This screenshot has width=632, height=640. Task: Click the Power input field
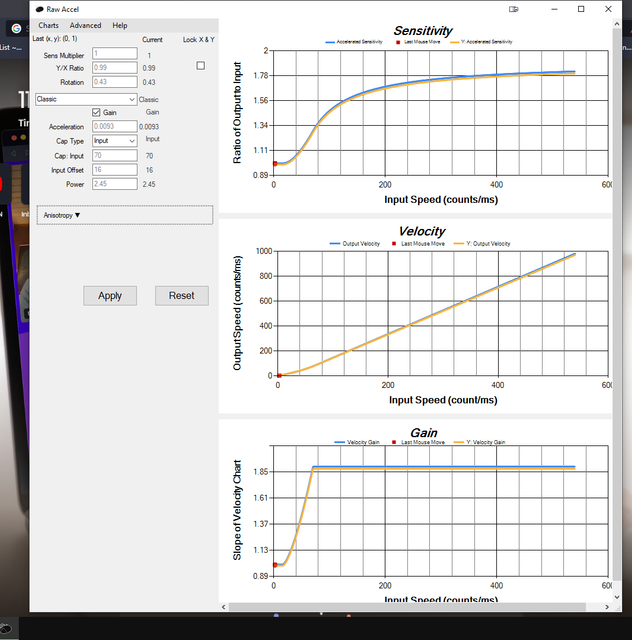coord(115,184)
